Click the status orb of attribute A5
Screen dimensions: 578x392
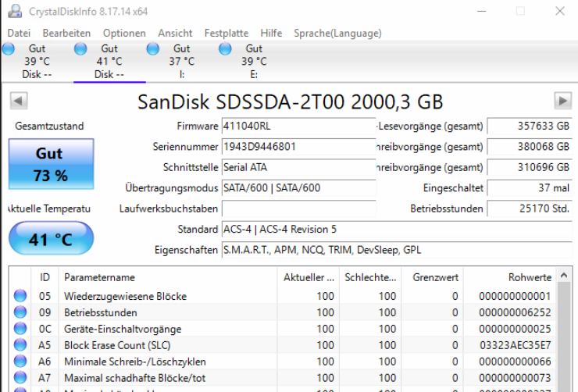pyautogui.click(x=20, y=345)
